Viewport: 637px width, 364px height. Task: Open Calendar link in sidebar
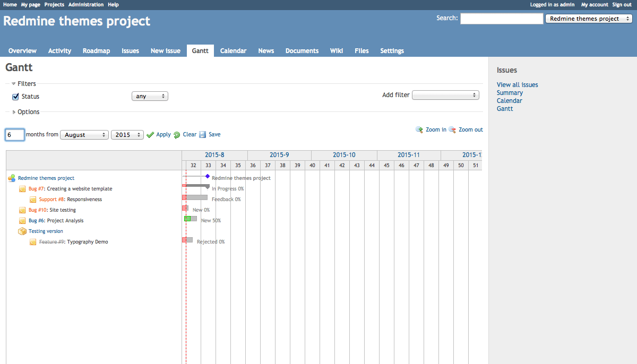click(x=510, y=101)
